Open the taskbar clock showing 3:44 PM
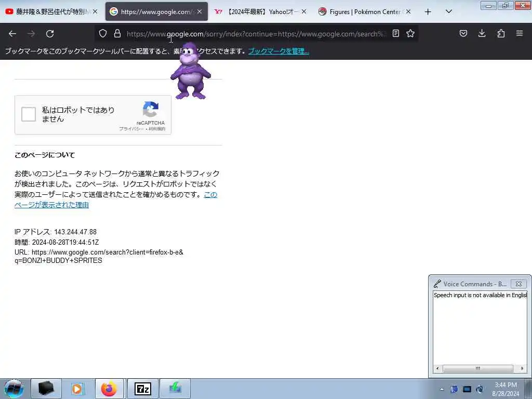 click(506, 389)
